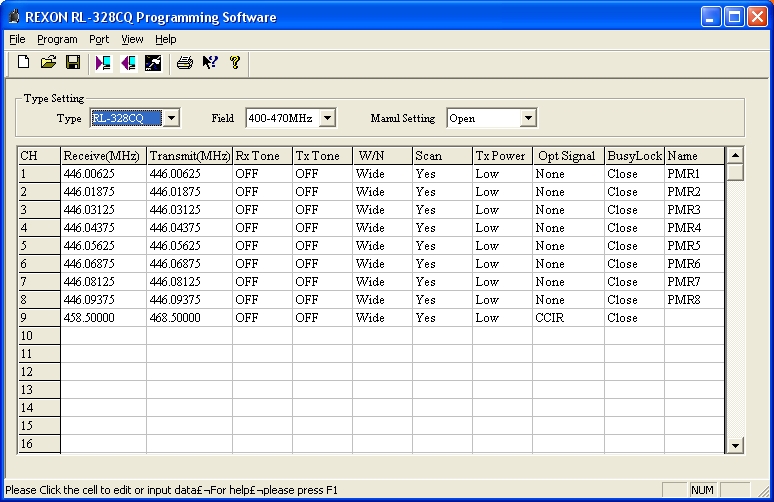The width and height of the screenshot is (774, 502).
Task: Expand the Field 400-470MHz dropdown arrow
Action: 327,118
